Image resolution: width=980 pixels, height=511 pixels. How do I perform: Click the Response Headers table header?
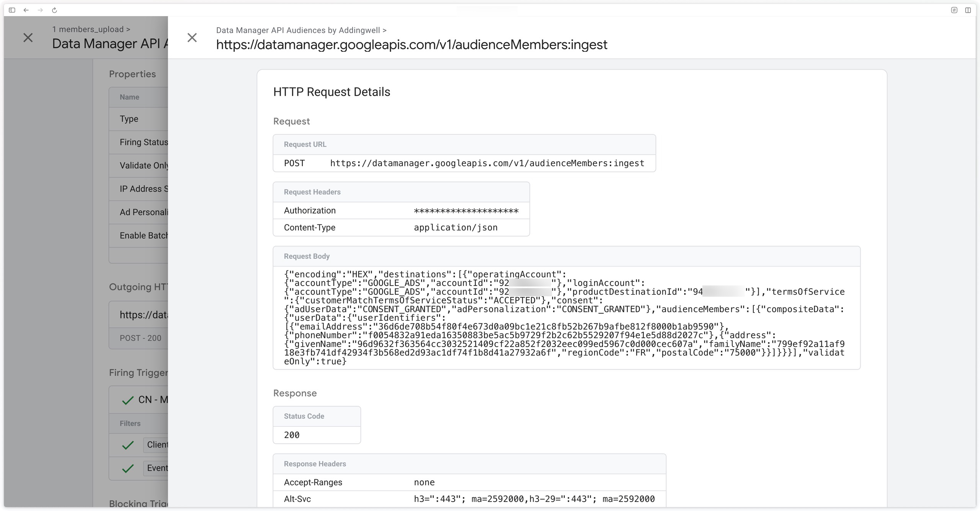pyautogui.click(x=469, y=464)
